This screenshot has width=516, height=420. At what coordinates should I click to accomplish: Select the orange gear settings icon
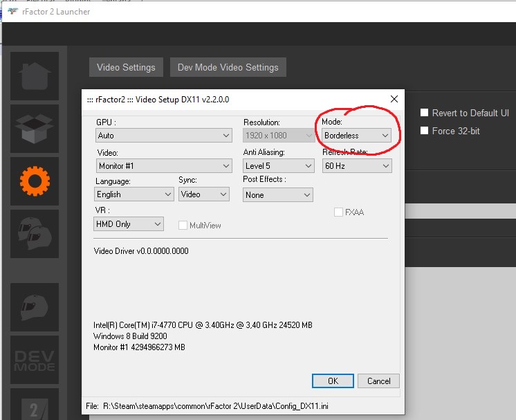point(35,181)
